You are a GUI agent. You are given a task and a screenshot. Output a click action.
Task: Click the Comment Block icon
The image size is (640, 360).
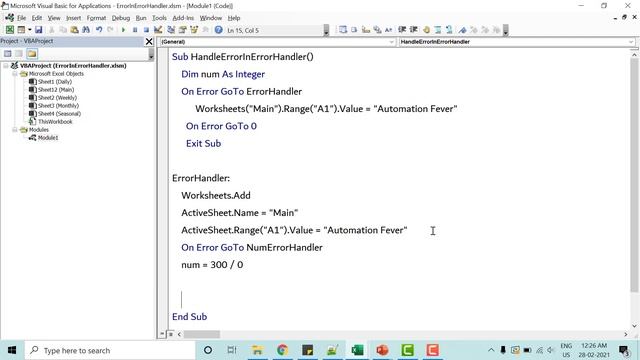(438, 30)
